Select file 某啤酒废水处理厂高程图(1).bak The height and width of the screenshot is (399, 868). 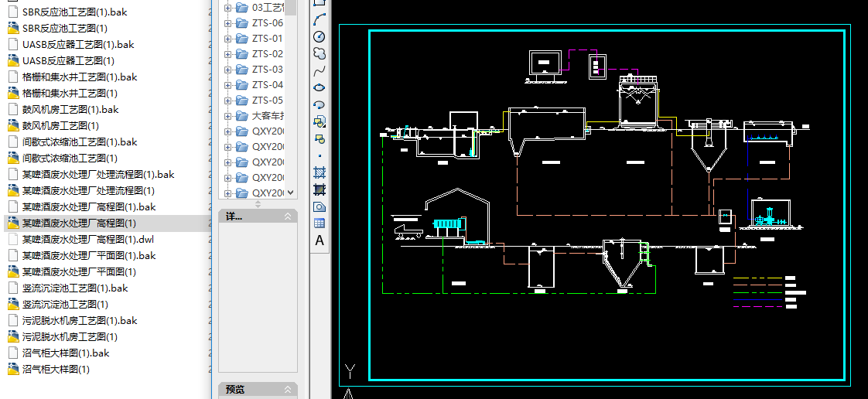[x=89, y=207]
